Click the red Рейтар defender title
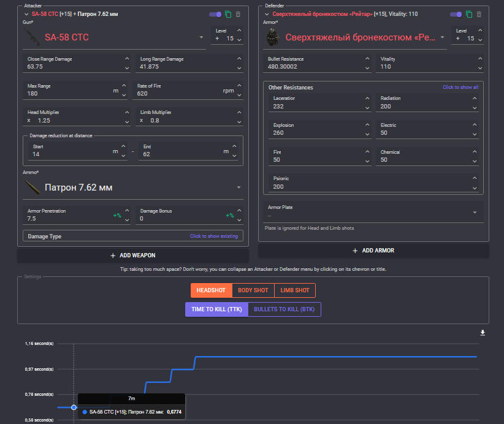The width and height of the screenshot is (504, 424). coord(323,14)
